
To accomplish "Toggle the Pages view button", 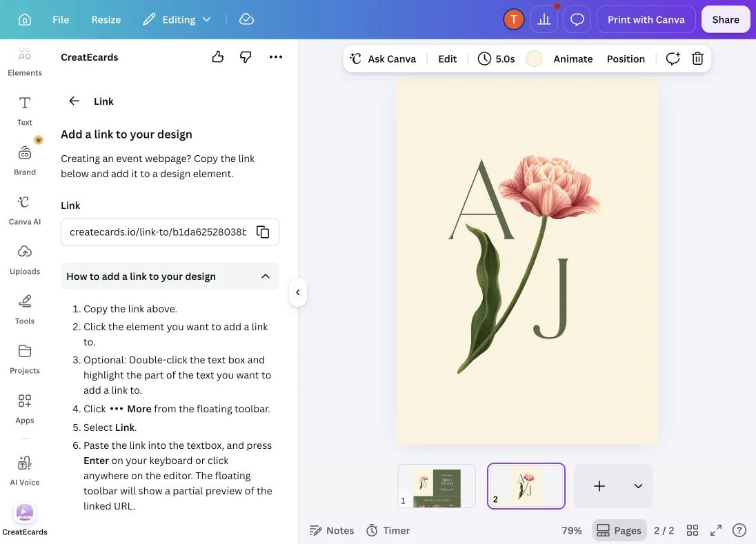I will (x=619, y=530).
